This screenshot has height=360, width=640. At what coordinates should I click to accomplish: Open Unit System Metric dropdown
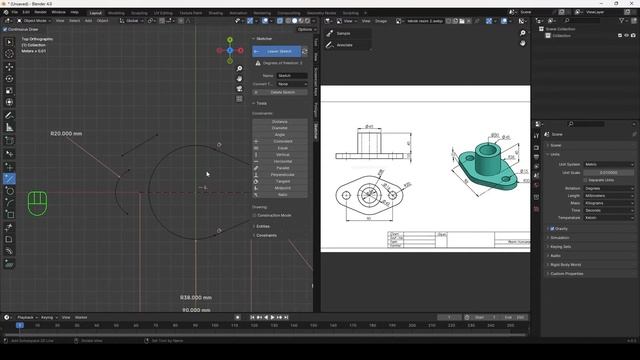[x=609, y=164]
